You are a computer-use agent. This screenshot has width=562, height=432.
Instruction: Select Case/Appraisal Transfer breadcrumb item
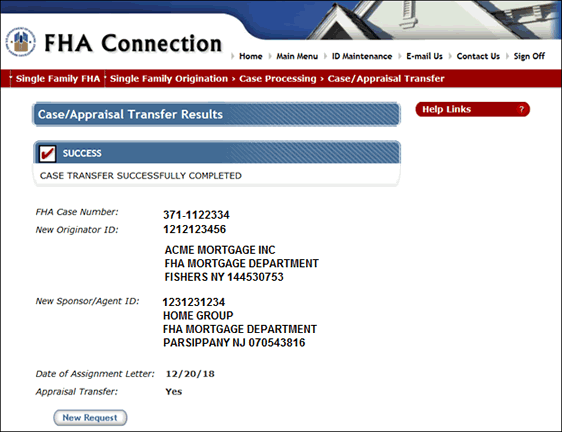pyautogui.click(x=386, y=79)
